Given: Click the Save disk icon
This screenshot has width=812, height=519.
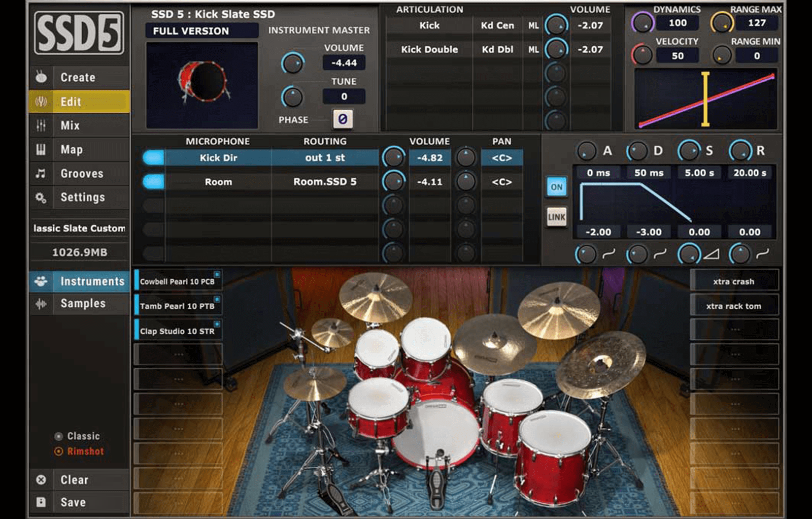Looking at the screenshot, I should tap(42, 502).
